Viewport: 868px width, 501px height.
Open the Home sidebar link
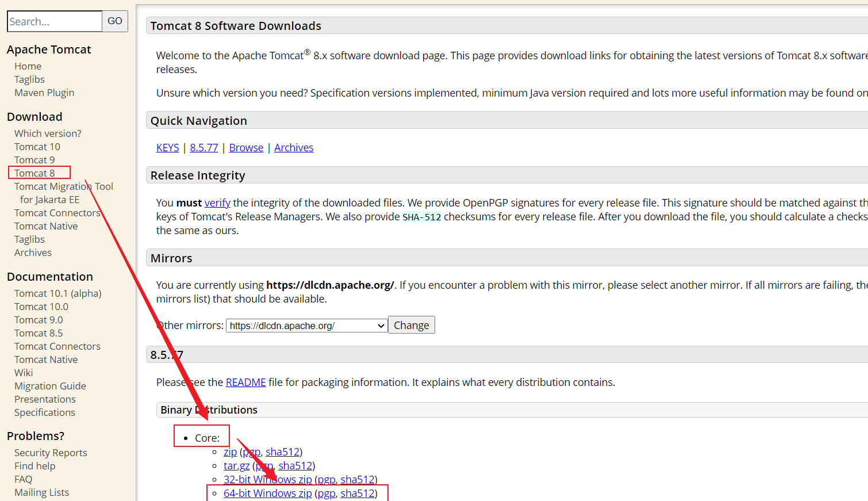coord(28,66)
